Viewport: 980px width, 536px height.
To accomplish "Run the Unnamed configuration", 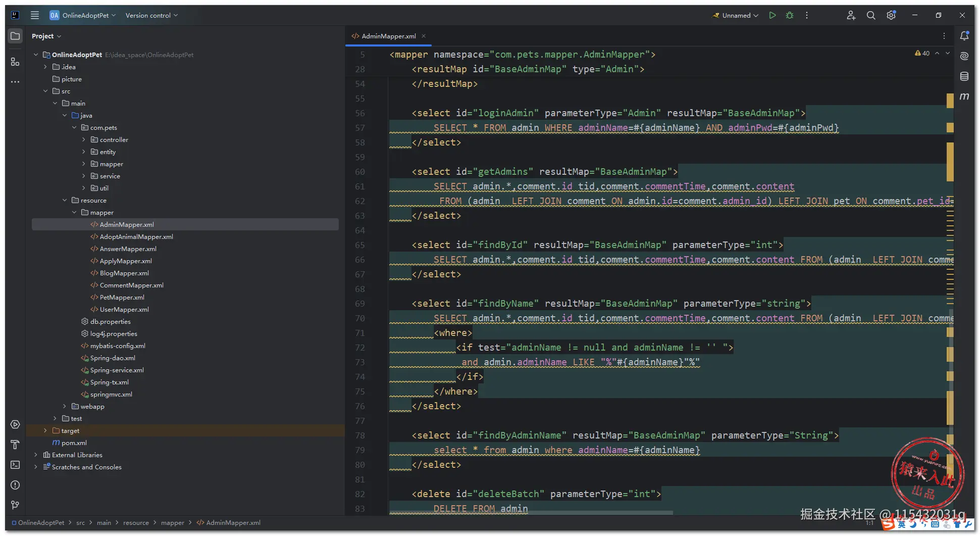I will point(772,15).
